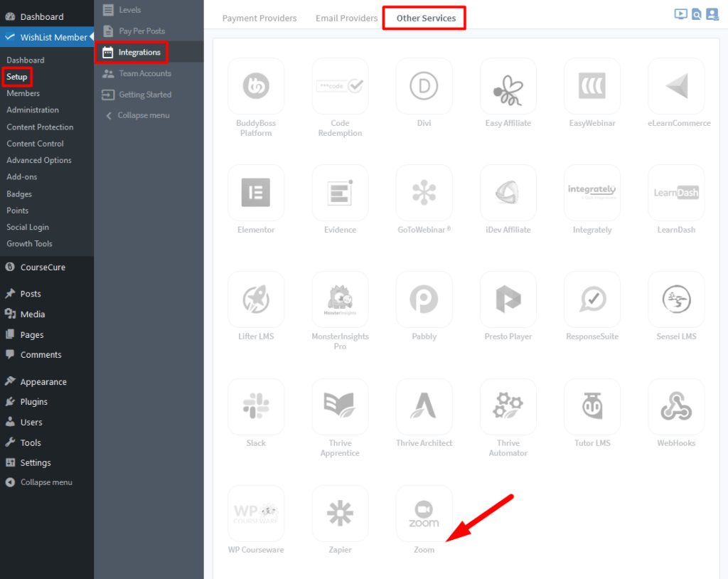This screenshot has height=579, width=728.
Task: Click the Evidence integration icon
Action: coord(340,192)
